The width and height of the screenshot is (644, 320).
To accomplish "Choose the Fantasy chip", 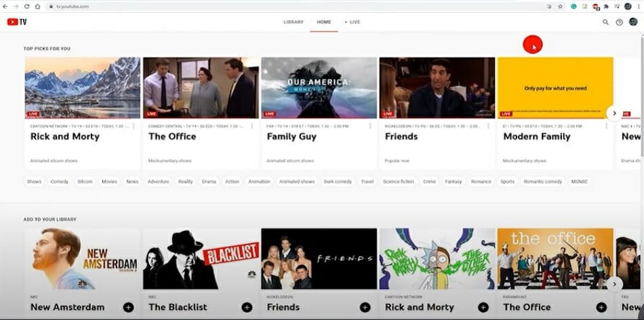I will click(454, 182).
